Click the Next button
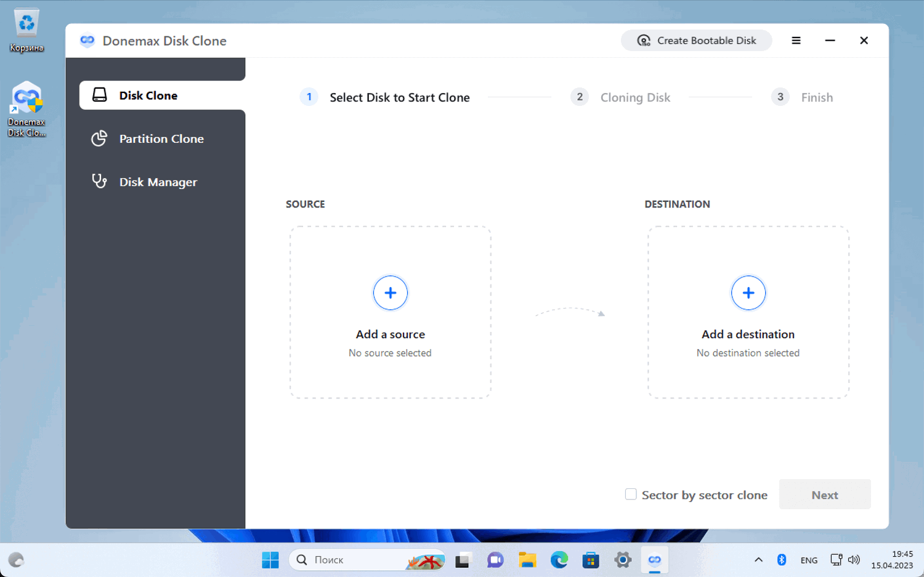The height and width of the screenshot is (577, 924). pyautogui.click(x=825, y=494)
